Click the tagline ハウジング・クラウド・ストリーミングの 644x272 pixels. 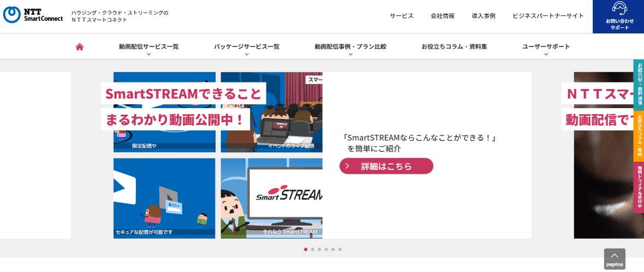(120, 13)
